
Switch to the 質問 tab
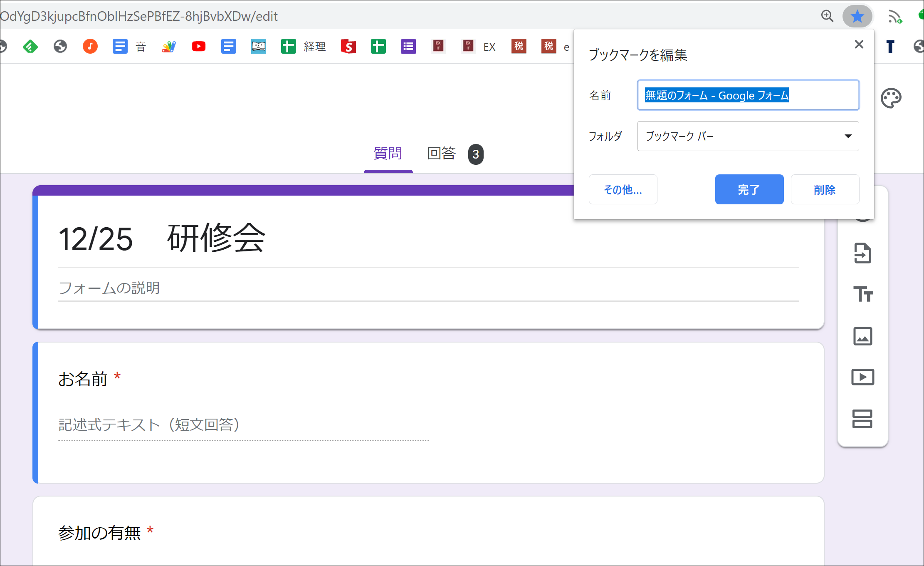(388, 154)
